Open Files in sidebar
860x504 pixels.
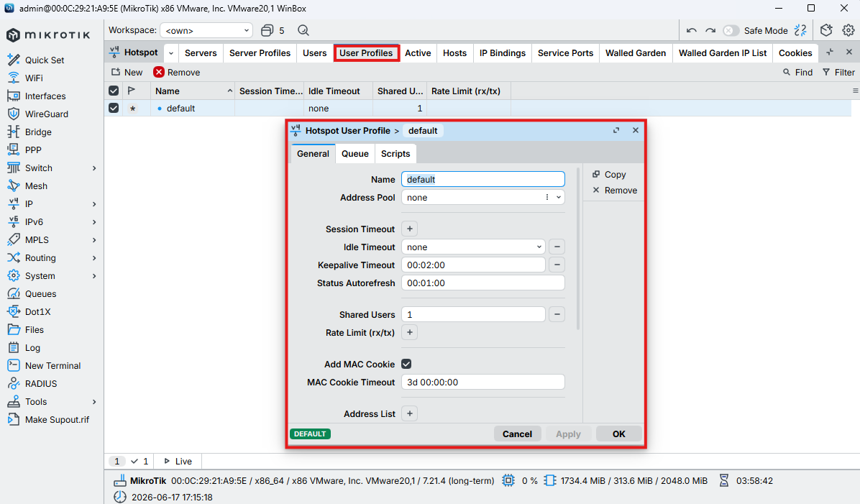pos(34,329)
